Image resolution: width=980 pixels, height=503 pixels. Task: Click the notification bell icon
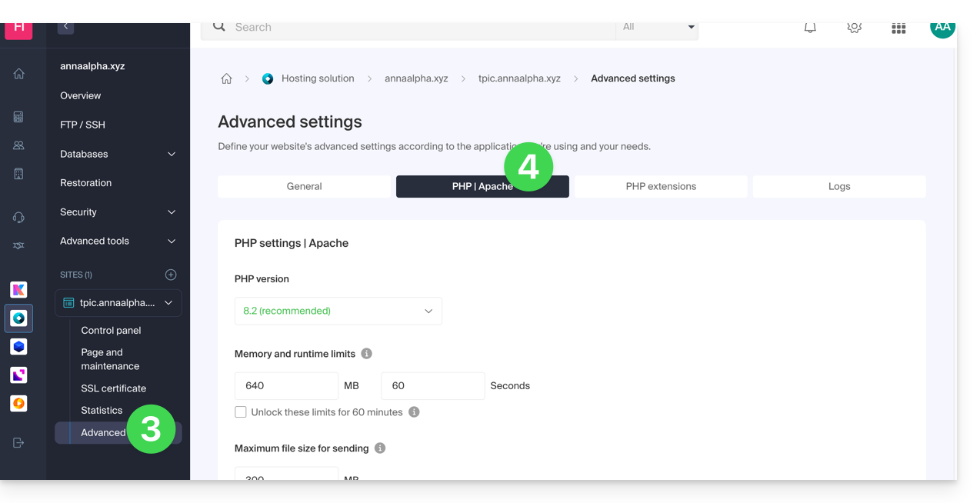click(x=810, y=28)
